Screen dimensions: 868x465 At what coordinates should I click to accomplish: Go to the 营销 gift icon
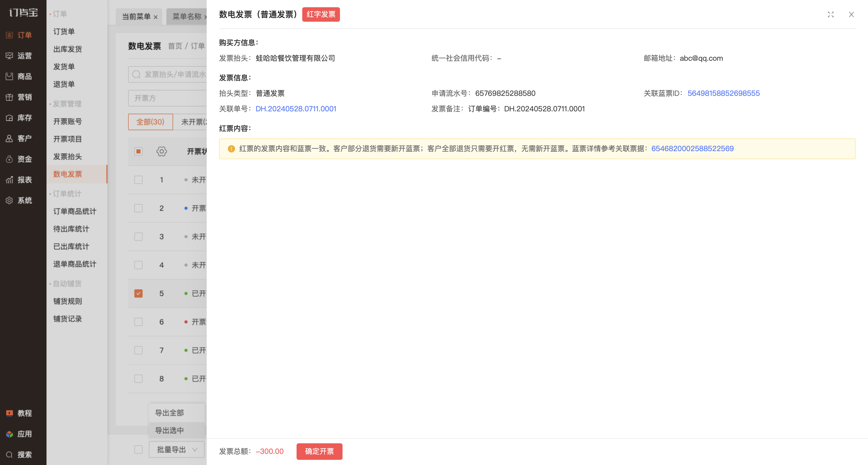coord(10,97)
